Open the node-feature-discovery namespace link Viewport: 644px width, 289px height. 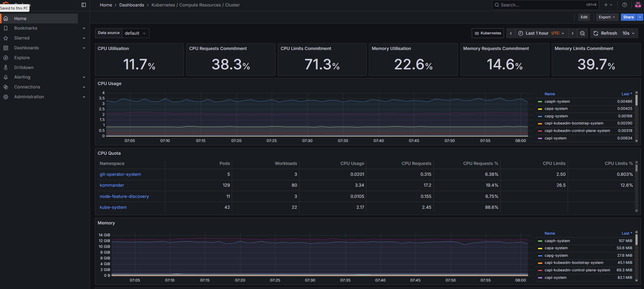pos(124,197)
